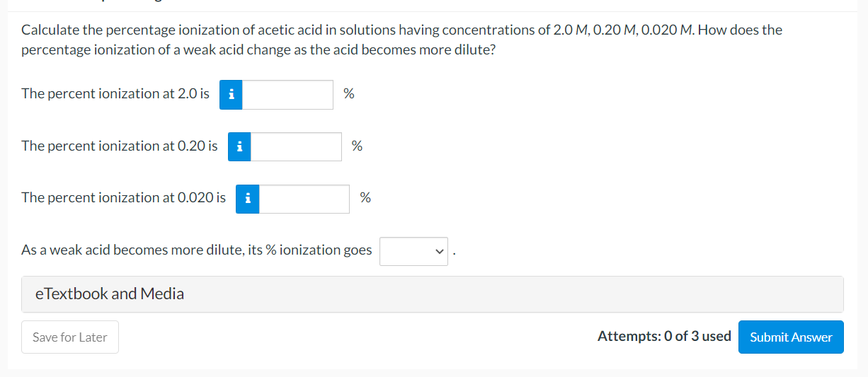Focus the percent ionization at 2.0 input

287,94
